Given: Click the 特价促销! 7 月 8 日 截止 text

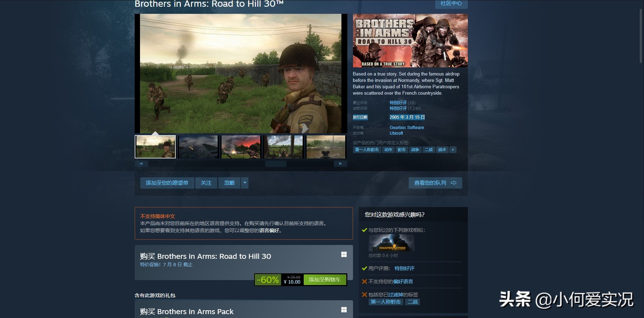Looking at the screenshot, I should (166, 265).
